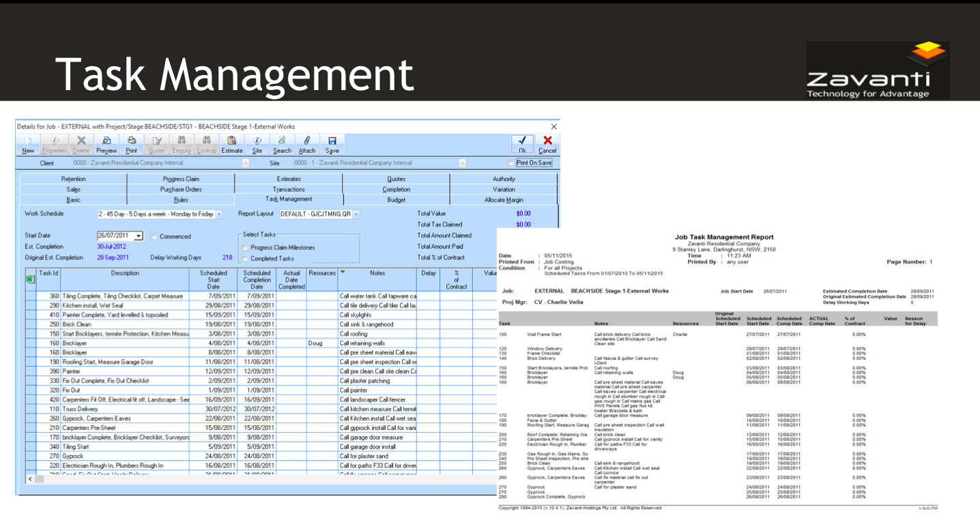Select the Task Management tab

pyautogui.click(x=289, y=199)
